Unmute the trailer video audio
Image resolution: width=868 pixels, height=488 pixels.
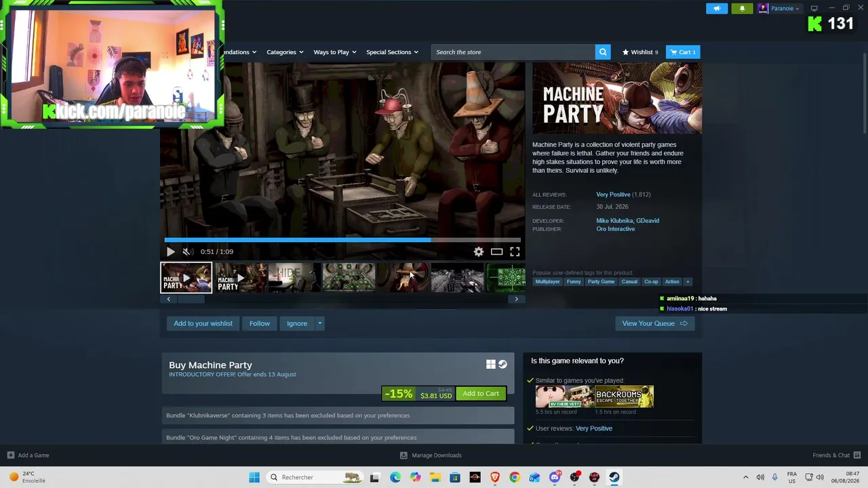pyautogui.click(x=187, y=251)
